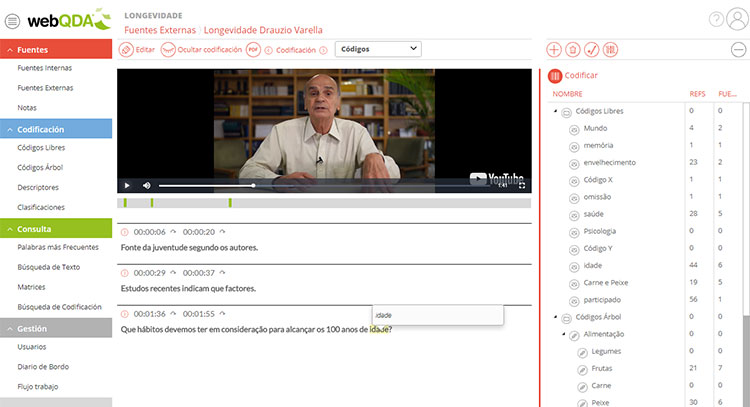
Task: Open Palabras más Frecuentes
Action: point(58,247)
